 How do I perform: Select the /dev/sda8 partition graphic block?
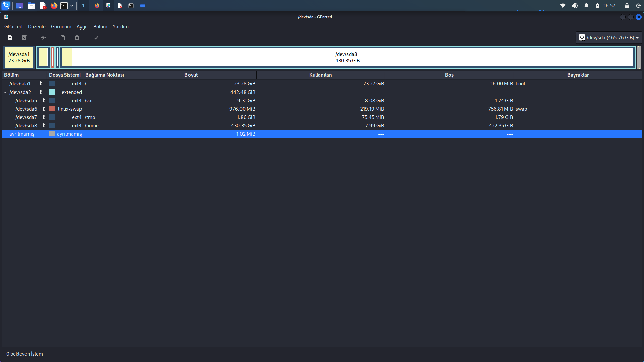coord(347,57)
